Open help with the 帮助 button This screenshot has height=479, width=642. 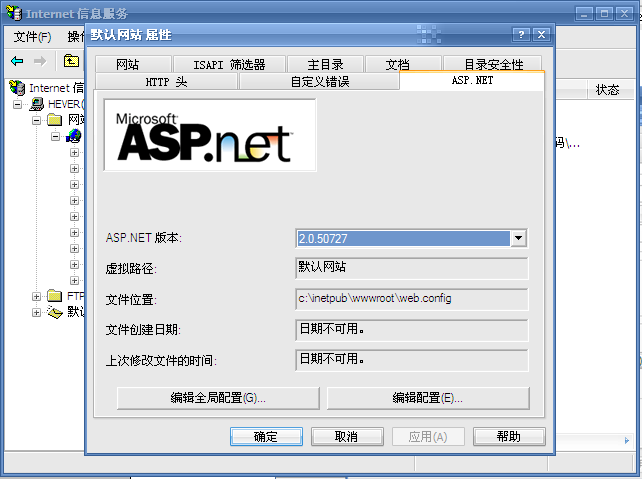[509, 436]
